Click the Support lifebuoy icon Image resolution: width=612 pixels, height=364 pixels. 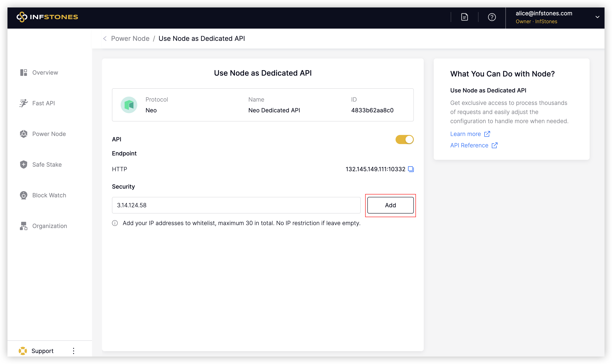coord(23,351)
